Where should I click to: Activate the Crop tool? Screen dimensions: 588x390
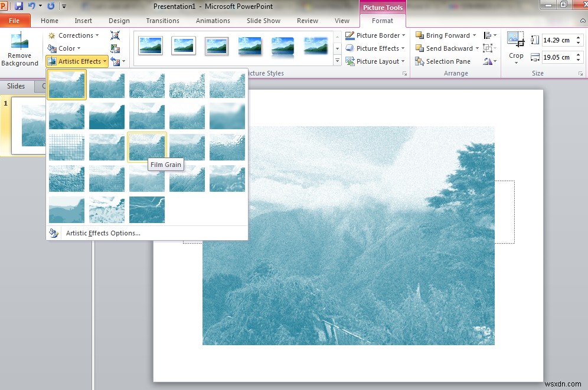[516, 47]
